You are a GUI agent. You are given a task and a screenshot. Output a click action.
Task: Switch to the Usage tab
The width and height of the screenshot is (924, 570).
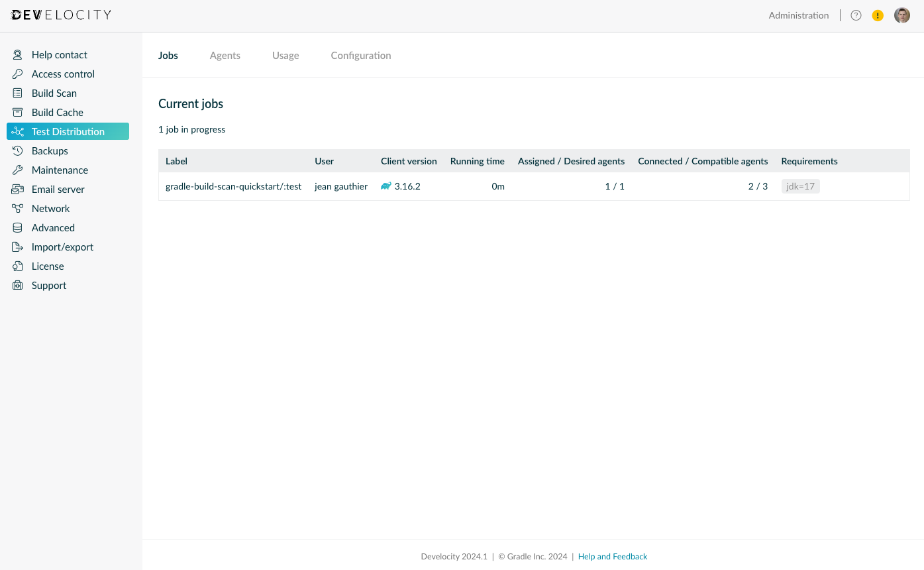tap(285, 55)
